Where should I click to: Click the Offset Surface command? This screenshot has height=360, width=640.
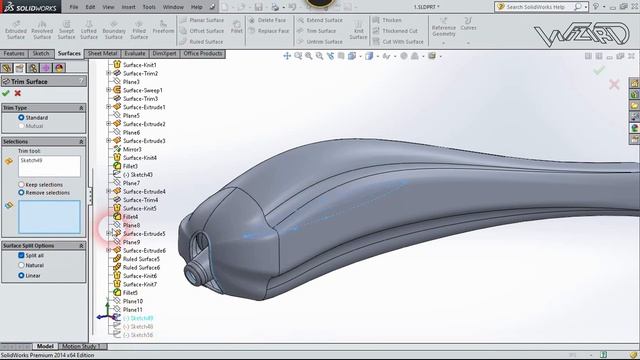[202, 31]
